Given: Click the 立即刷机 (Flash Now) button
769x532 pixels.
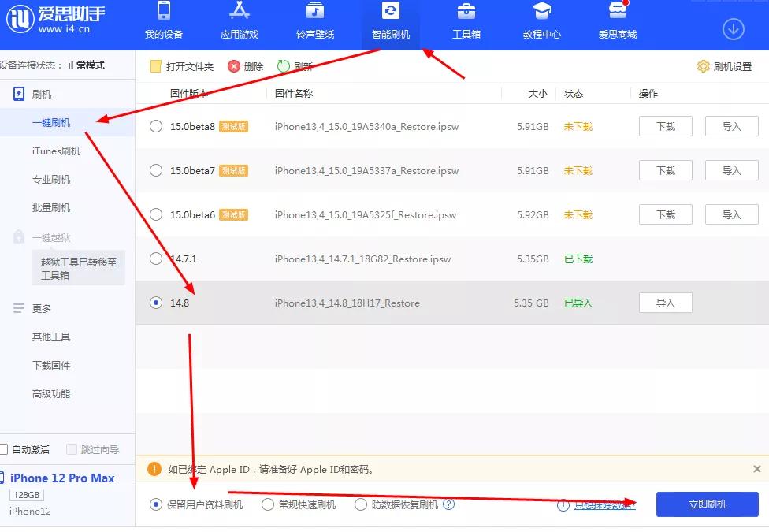Looking at the screenshot, I should 707,504.
